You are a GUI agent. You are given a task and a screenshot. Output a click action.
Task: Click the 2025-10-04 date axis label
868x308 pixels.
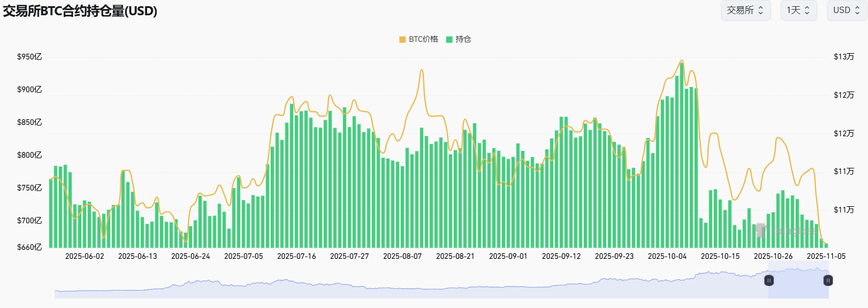[x=667, y=256]
